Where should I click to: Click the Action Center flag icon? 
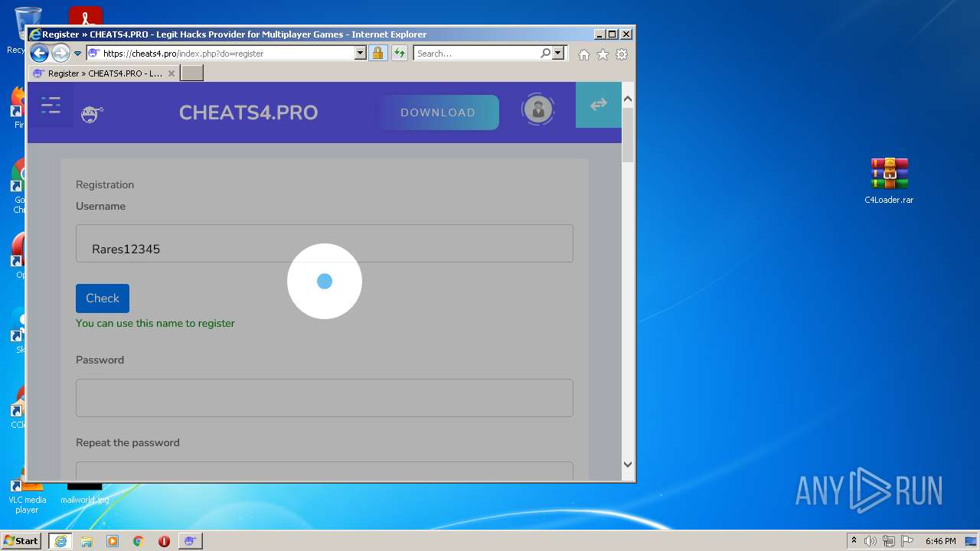pos(907,541)
